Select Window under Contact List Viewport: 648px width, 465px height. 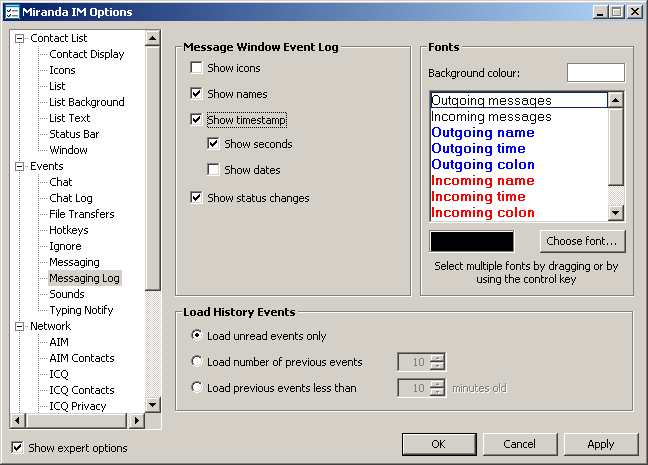pos(69,150)
